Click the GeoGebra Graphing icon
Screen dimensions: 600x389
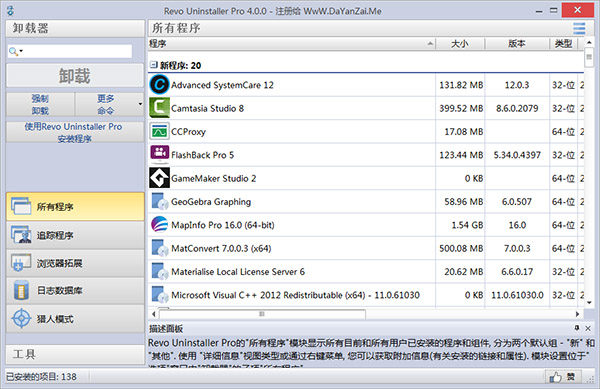(x=160, y=202)
